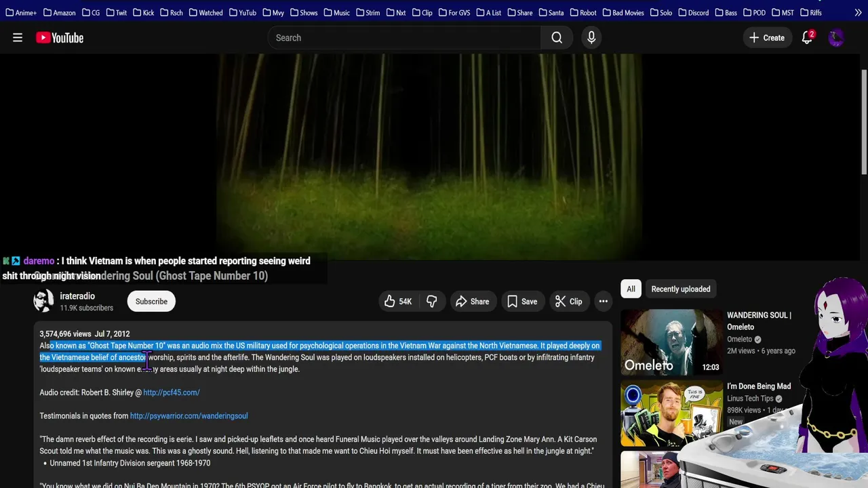Viewport: 868px width, 488px height.
Task: Open the Twit bookmark folder
Action: point(117,12)
